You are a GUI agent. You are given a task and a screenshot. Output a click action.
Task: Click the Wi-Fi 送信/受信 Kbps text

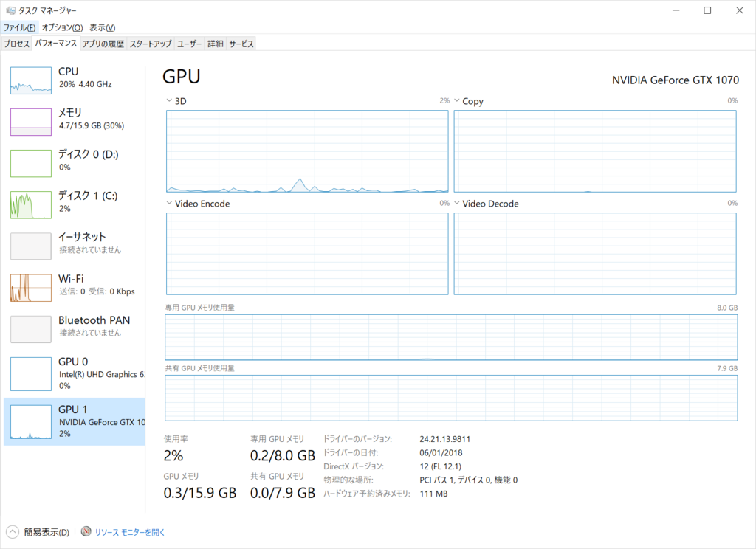pos(97,291)
